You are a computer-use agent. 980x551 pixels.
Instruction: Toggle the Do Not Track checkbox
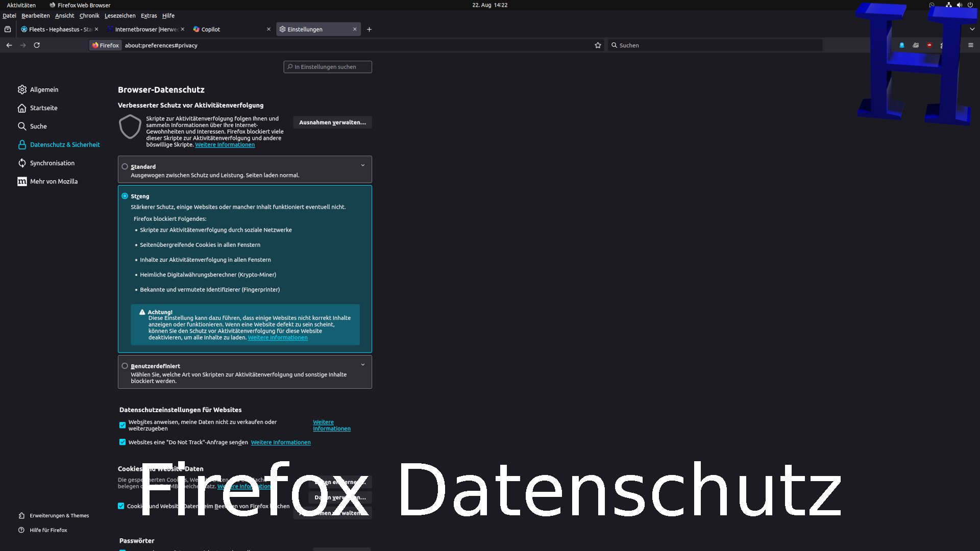[122, 442]
